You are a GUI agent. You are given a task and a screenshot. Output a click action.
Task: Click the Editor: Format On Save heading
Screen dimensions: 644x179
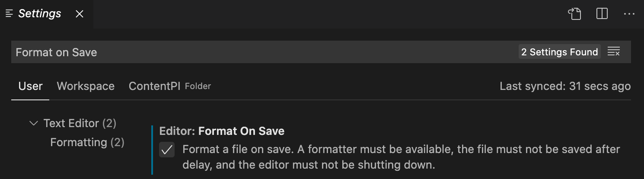coord(222,131)
